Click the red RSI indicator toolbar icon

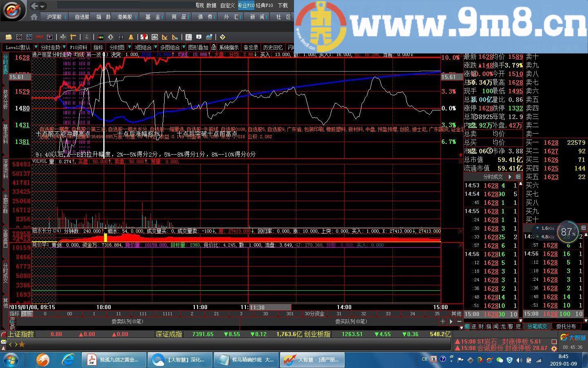[x=40, y=37]
